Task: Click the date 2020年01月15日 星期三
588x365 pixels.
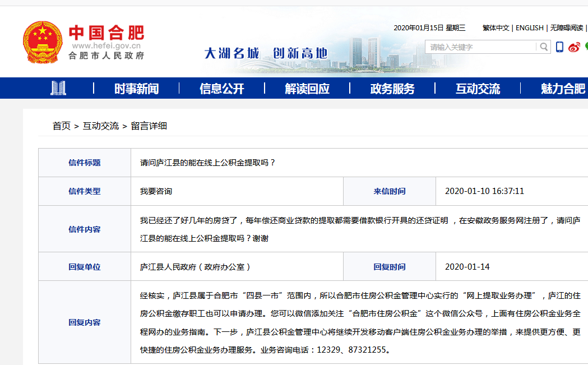Action: click(429, 28)
